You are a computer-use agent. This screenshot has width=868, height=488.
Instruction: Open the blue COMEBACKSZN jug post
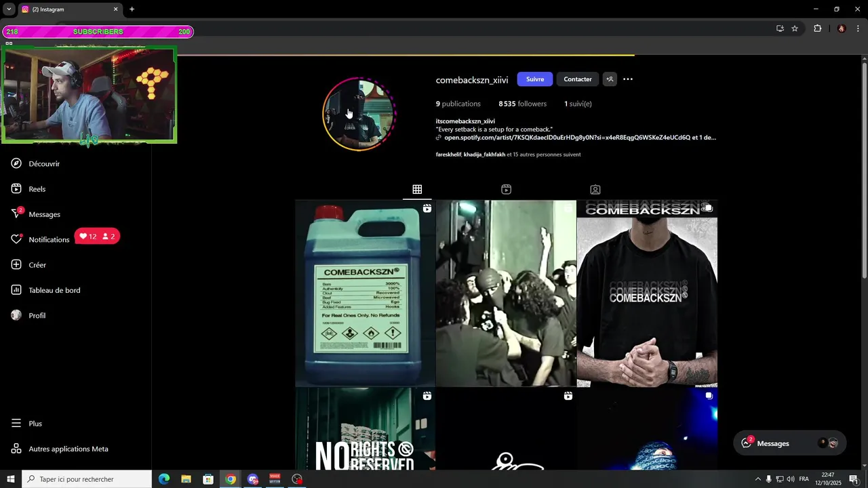coord(365,293)
